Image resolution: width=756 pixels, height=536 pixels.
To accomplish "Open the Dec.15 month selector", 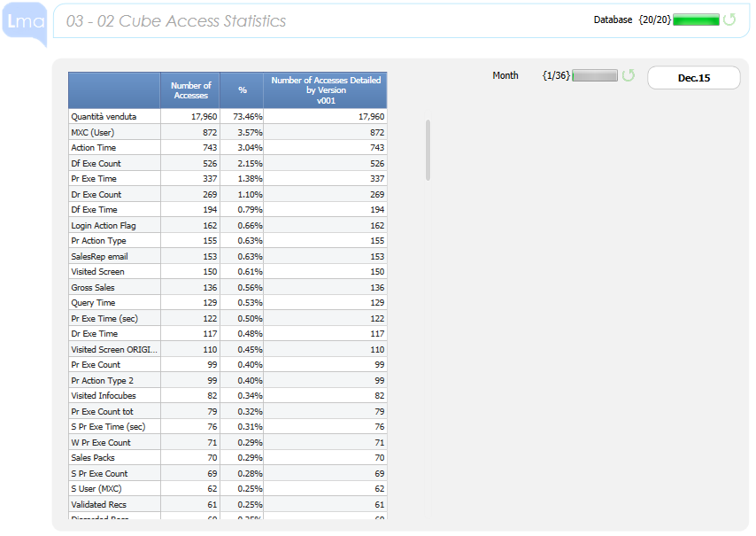I will tap(693, 78).
